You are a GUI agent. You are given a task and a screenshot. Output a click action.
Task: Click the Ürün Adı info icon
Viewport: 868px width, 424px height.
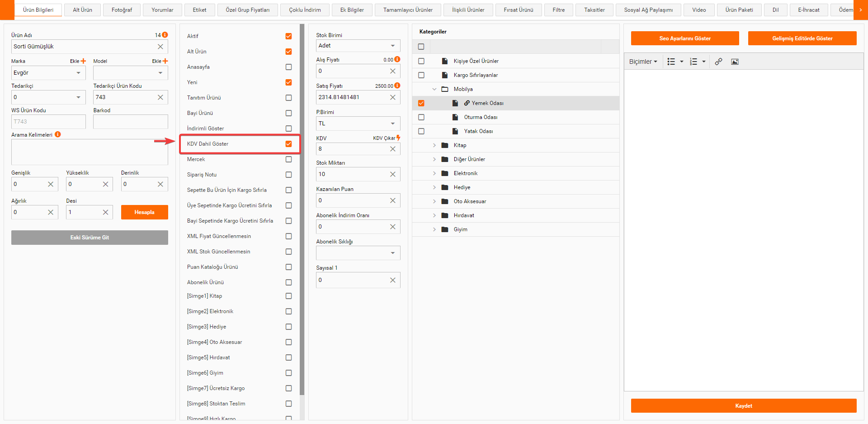tap(165, 35)
